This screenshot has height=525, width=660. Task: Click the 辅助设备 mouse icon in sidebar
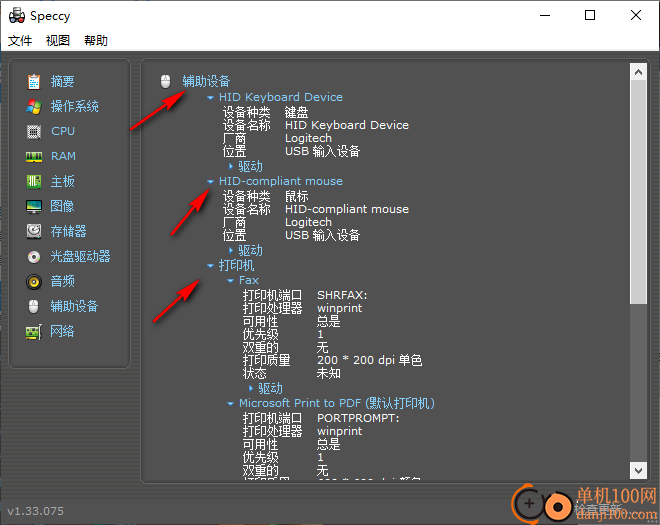34,306
